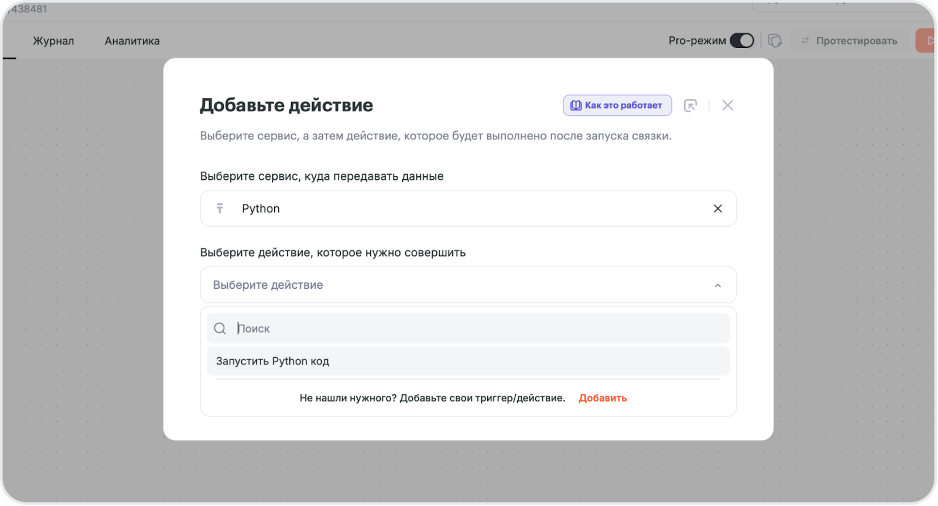Click the book icon in Как это работает
The height and width of the screenshot is (506, 938).
576,105
